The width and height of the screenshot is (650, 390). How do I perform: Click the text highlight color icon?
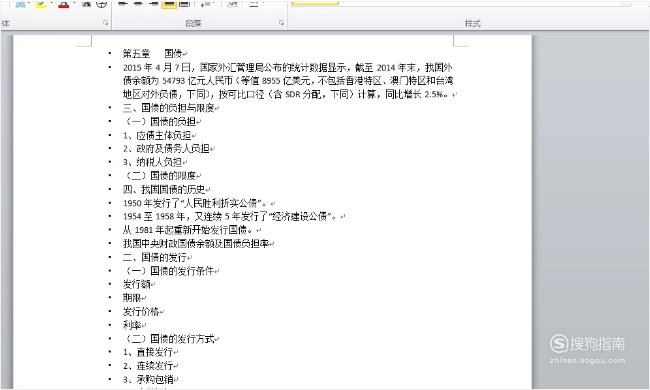coord(41,4)
